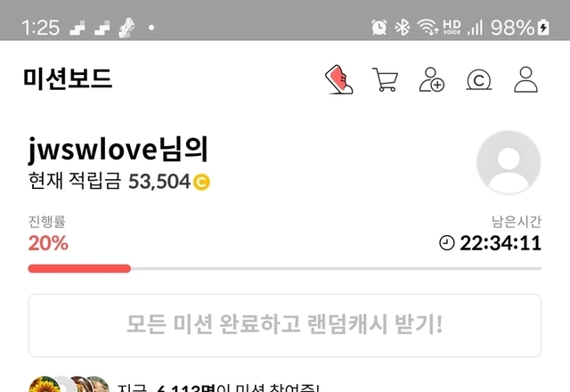Tap the large gray profile avatar

[509, 162]
